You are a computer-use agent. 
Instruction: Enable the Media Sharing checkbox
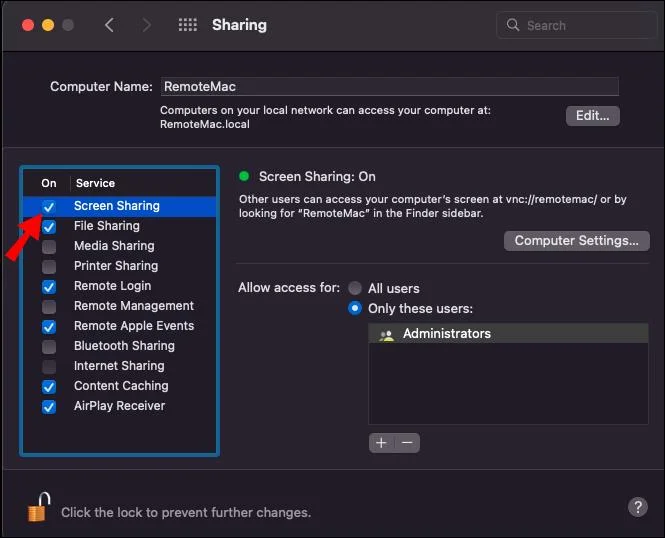[x=49, y=246]
